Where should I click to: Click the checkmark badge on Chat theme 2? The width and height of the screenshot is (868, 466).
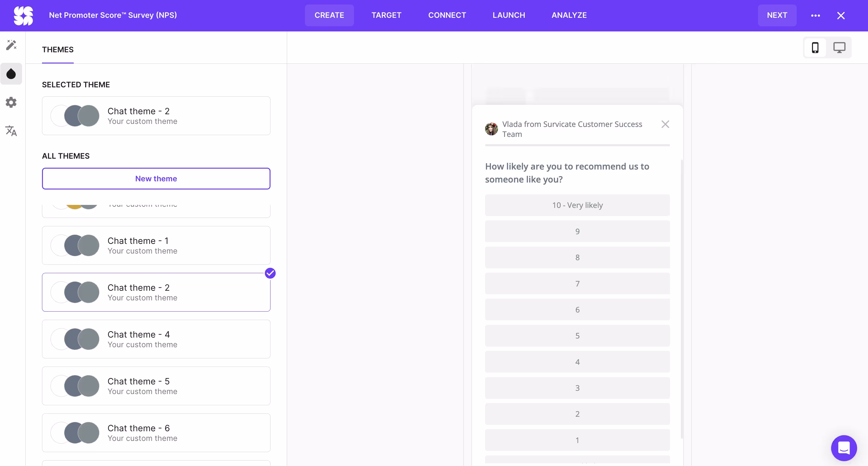[270, 273]
